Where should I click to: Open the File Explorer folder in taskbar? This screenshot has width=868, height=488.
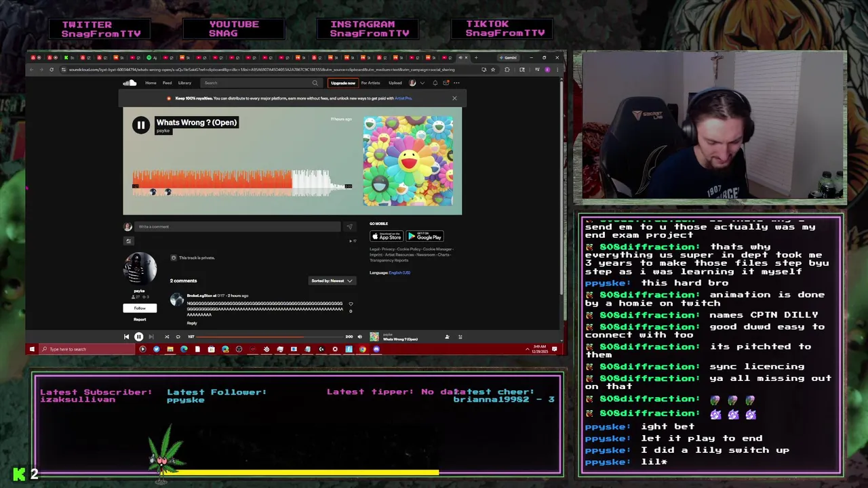click(170, 349)
